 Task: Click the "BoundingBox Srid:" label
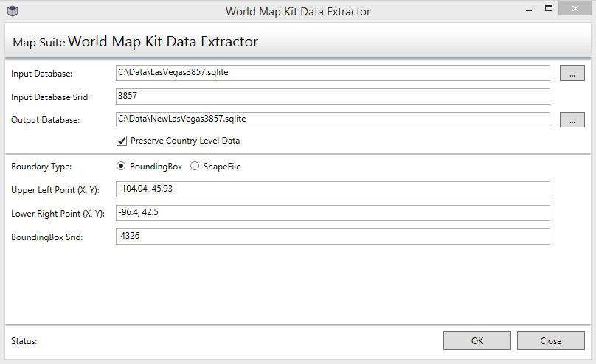click(x=46, y=237)
